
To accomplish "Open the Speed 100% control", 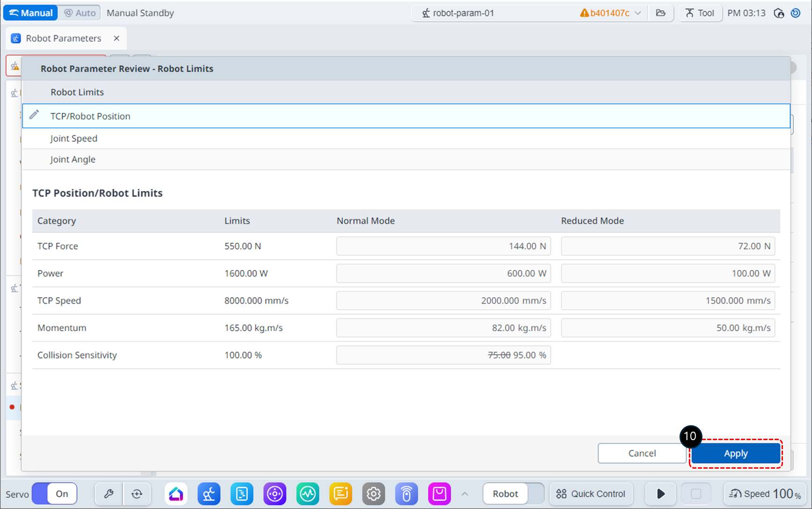I will point(765,494).
